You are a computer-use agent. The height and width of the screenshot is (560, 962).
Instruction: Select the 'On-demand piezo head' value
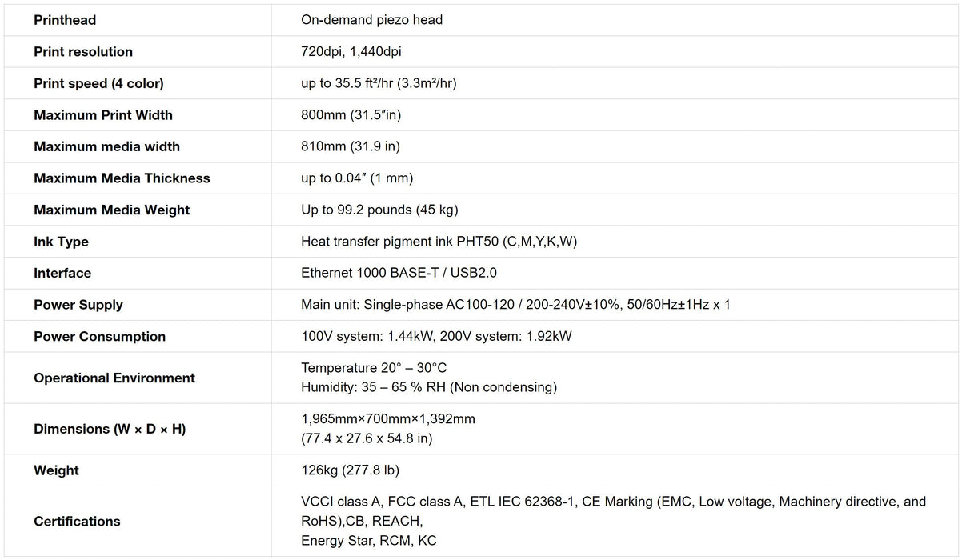click(x=371, y=20)
